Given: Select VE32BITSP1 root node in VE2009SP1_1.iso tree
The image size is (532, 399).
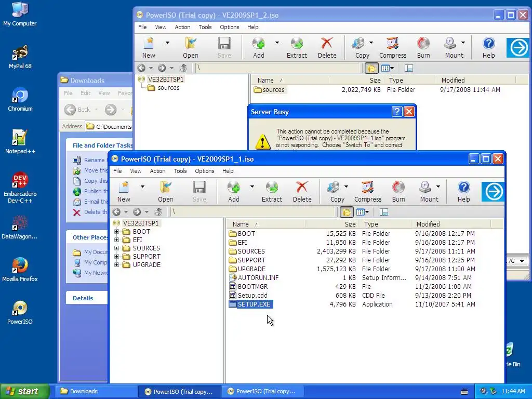Looking at the screenshot, I should click(x=137, y=223).
